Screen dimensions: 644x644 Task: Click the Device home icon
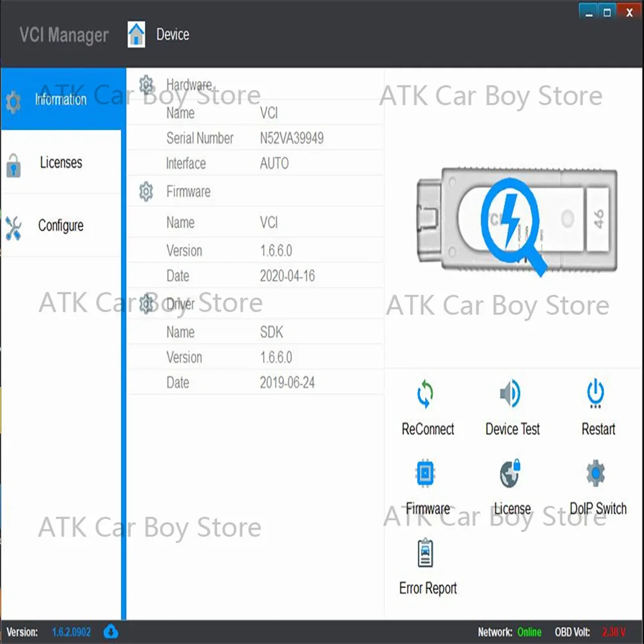(x=136, y=35)
